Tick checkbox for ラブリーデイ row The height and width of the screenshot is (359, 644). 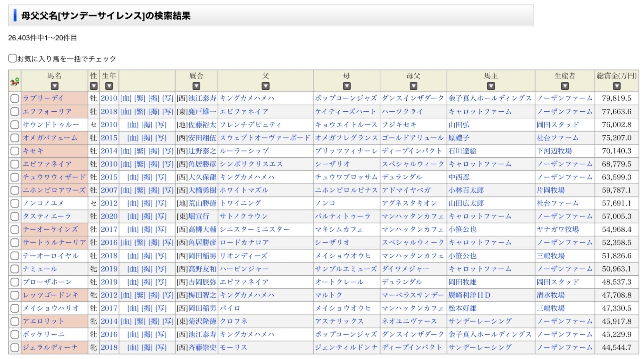(14, 98)
